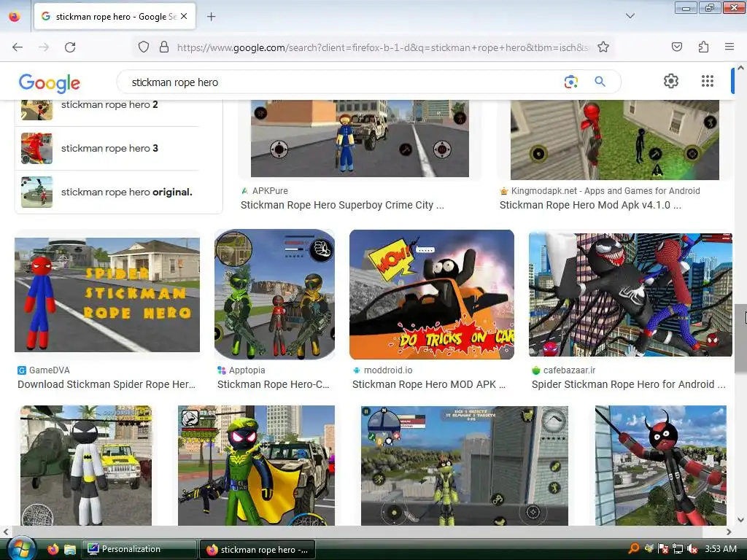This screenshot has height=560, width=747.
Task: Open the moddroid.io Do Tricks thumbnail
Action: (x=432, y=295)
